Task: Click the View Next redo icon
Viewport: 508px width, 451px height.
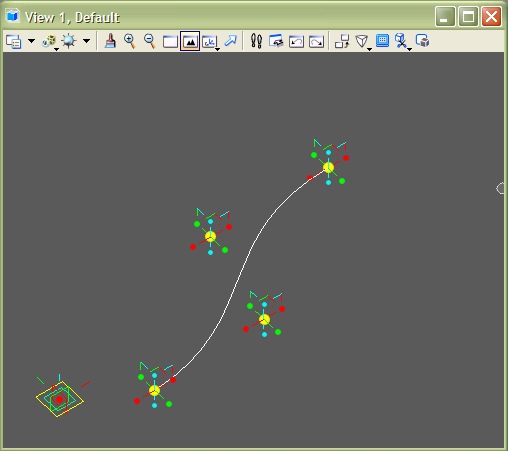Action: 316,42
